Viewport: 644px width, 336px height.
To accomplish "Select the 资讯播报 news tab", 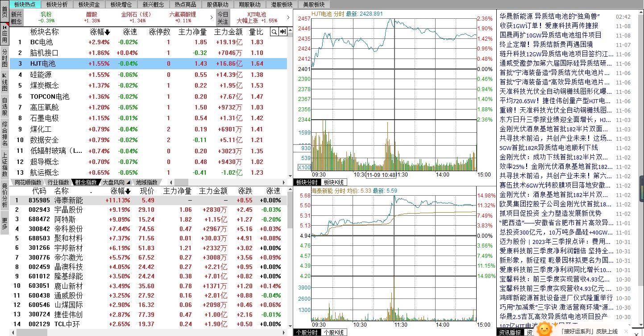I will pyautogui.click(x=510, y=332).
